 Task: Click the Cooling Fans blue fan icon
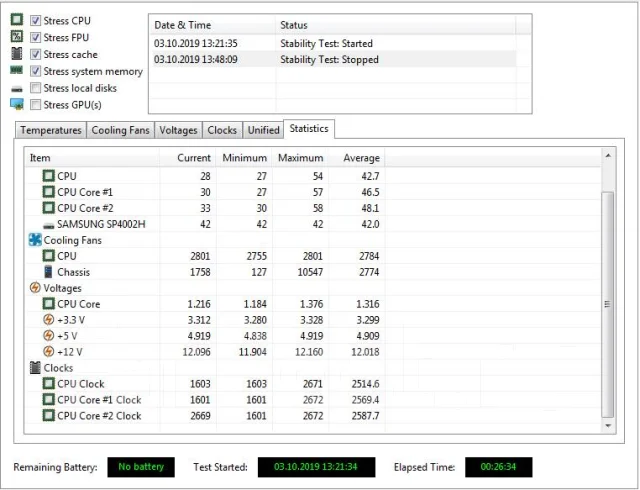pyautogui.click(x=35, y=240)
